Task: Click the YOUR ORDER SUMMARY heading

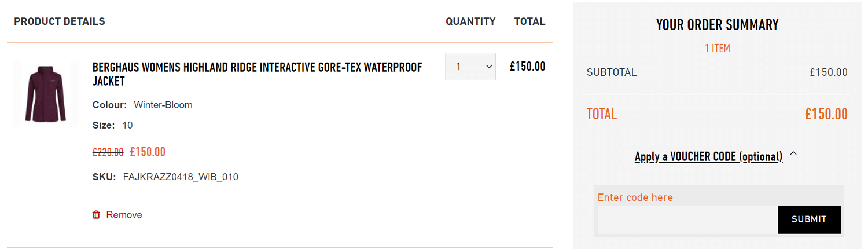Action: [717, 25]
